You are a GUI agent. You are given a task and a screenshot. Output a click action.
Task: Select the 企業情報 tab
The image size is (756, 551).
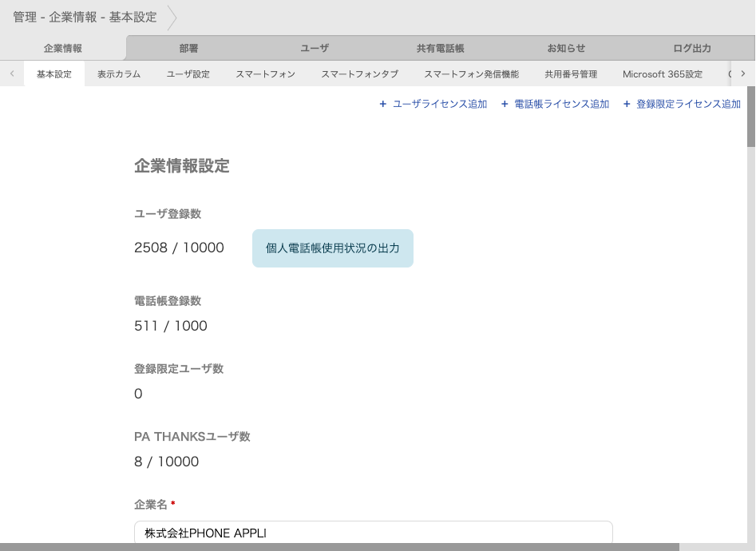[62, 48]
